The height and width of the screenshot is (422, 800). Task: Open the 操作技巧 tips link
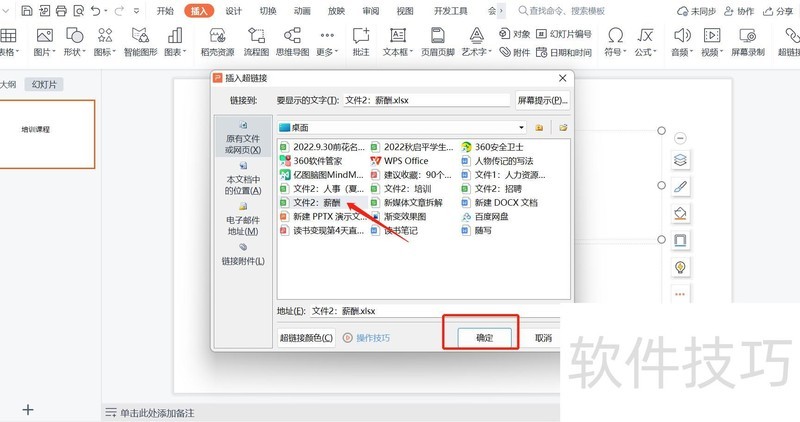click(366, 338)
